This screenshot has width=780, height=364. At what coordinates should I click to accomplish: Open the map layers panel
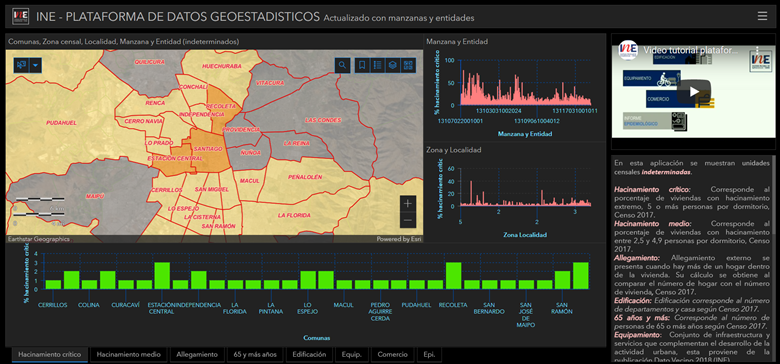(x=392, y=65)
